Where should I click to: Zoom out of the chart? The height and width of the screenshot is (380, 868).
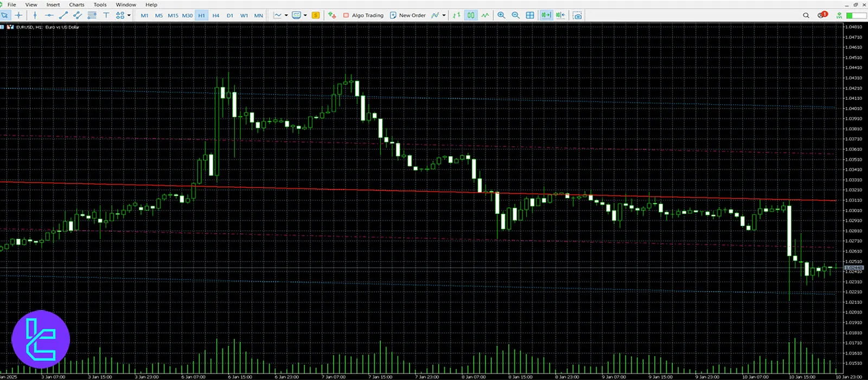pos(515,15)
